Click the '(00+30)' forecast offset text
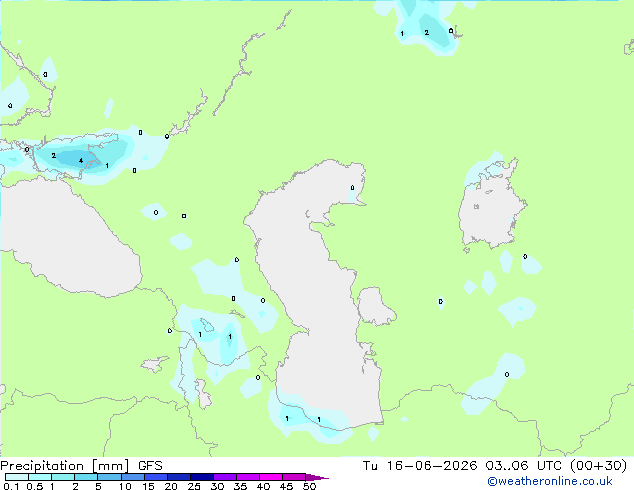The width and height of the screenshot is (634, 490). (x=598, y=466)
